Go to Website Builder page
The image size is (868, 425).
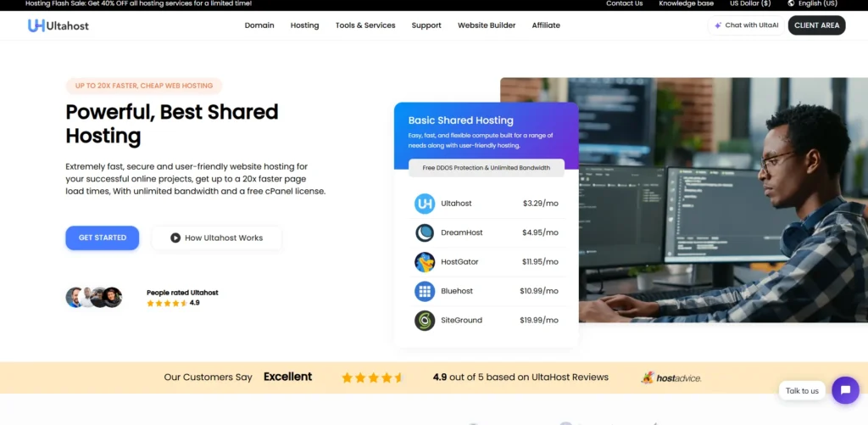pyautogui.click(x=487, y=25)
